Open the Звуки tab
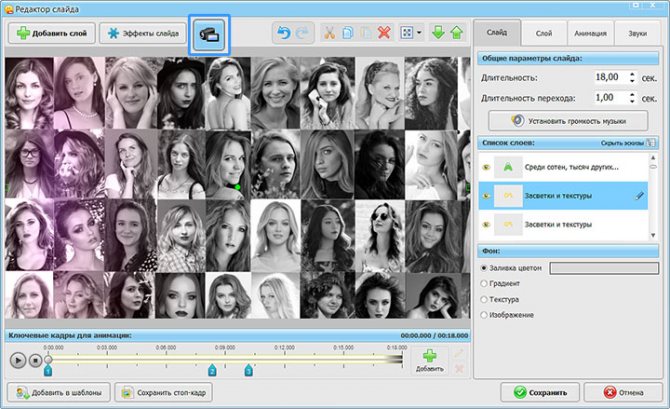 click(638, 33)
